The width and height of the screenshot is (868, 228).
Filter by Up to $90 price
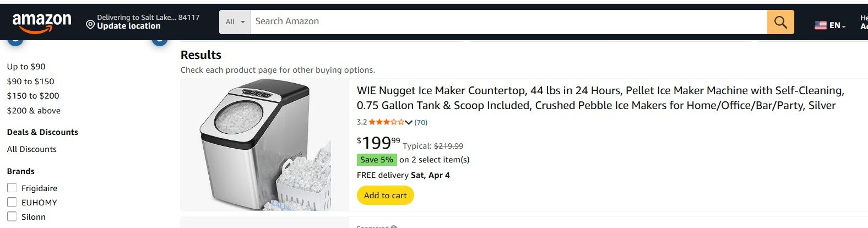click(x=26, y=67)
